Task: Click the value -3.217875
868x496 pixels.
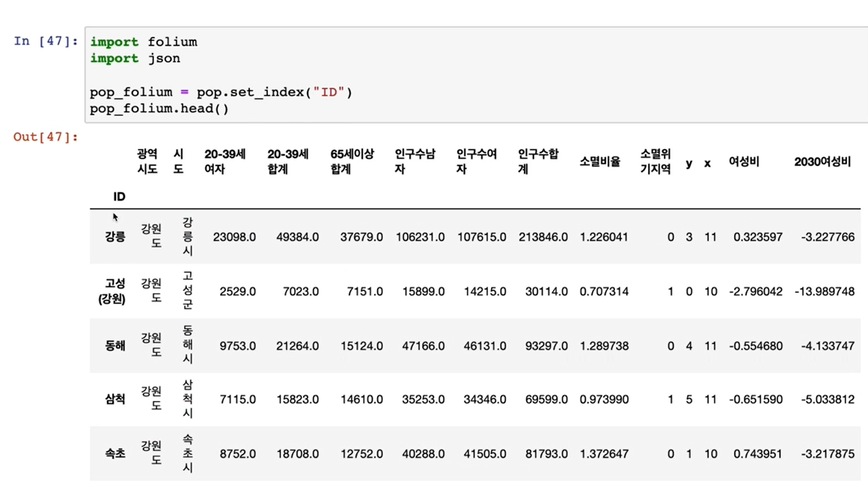Action: [x=828, y=454]
